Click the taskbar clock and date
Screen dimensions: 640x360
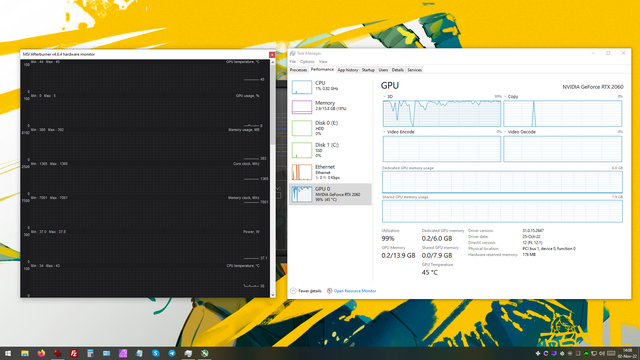627,353
